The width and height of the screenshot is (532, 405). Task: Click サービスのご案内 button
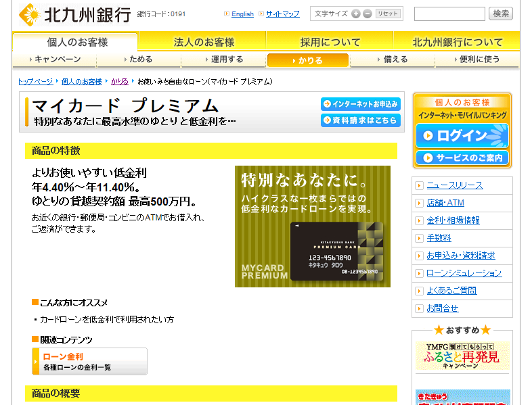pos(462,158)
